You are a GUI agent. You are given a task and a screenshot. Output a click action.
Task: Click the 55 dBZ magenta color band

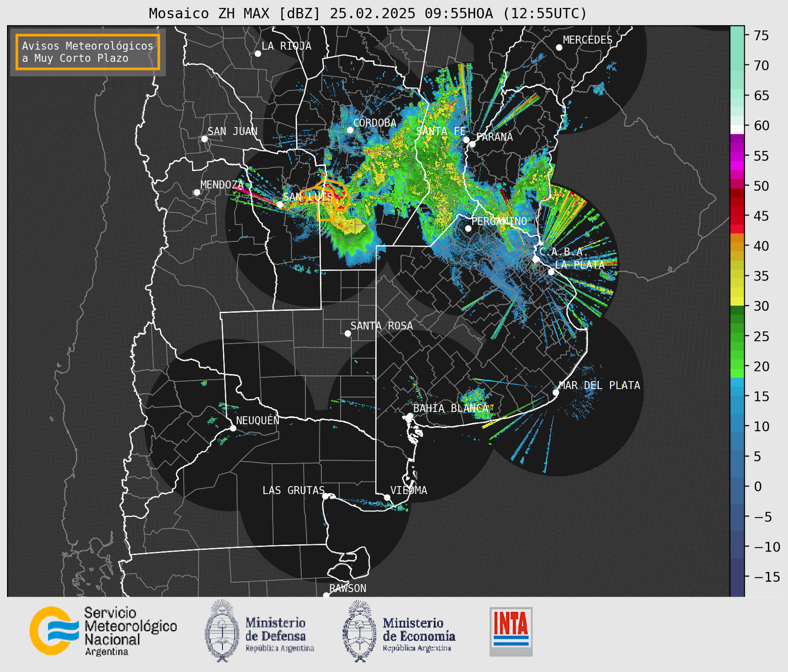pyautogui.click(x=737, y=156)
